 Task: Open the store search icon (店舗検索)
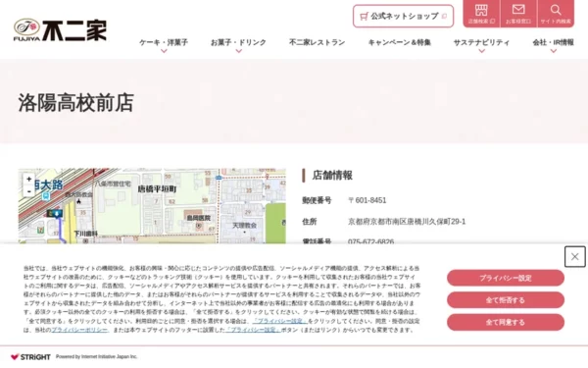(x=481, y=14)
